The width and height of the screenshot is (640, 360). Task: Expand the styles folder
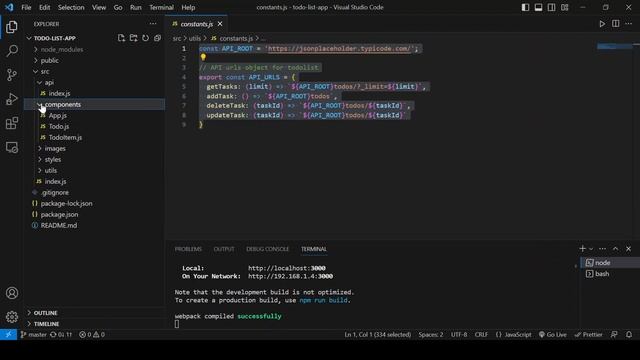tap(94, 160)
